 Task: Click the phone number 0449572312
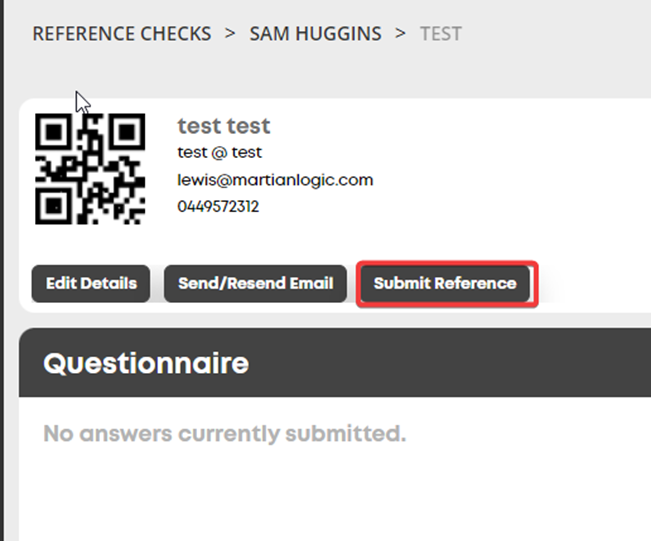pyautogui.click(x=218, y=206)
